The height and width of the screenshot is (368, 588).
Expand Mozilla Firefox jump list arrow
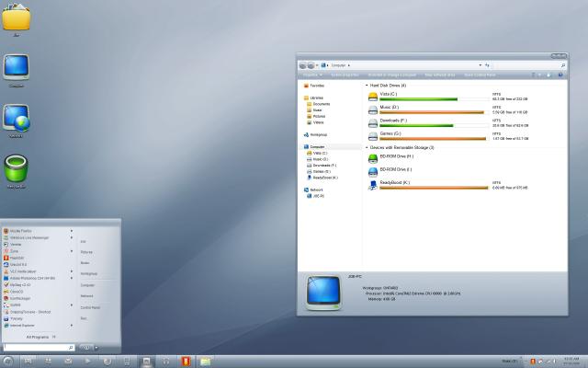[x=72, y=231]
